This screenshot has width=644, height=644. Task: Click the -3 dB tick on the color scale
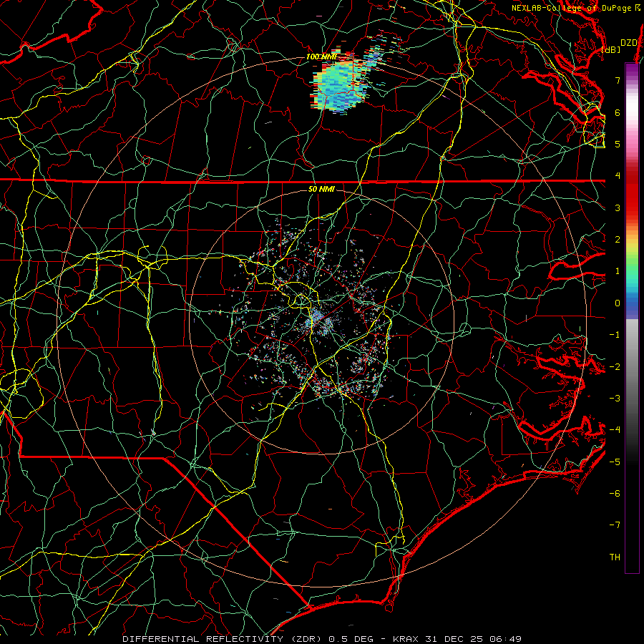click(x=615, y=399)
